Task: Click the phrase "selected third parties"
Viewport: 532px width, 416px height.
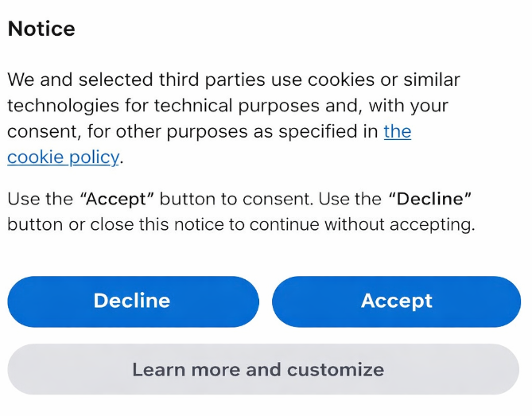Action: tap(135, 80)
